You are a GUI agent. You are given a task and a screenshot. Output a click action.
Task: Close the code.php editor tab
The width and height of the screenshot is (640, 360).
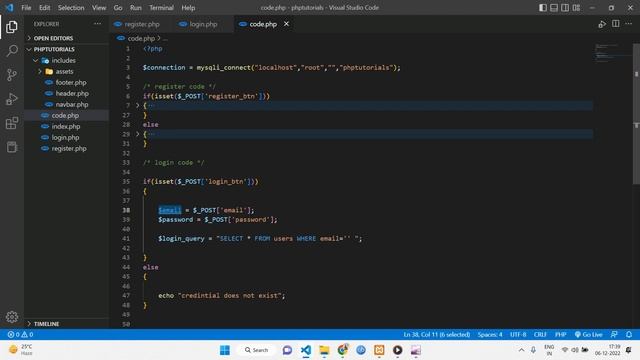(287, 24)
